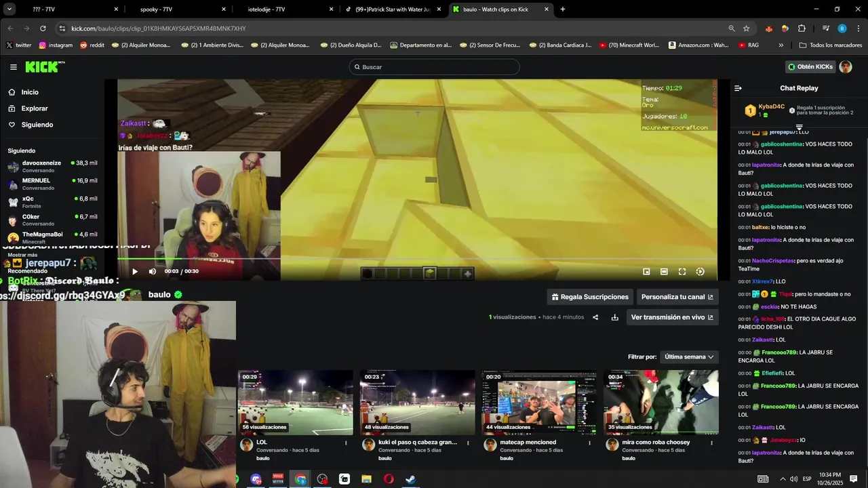
Task: Click Ver transmisión en vivo button
Action: pyautogui.click(x=673, y=317)
